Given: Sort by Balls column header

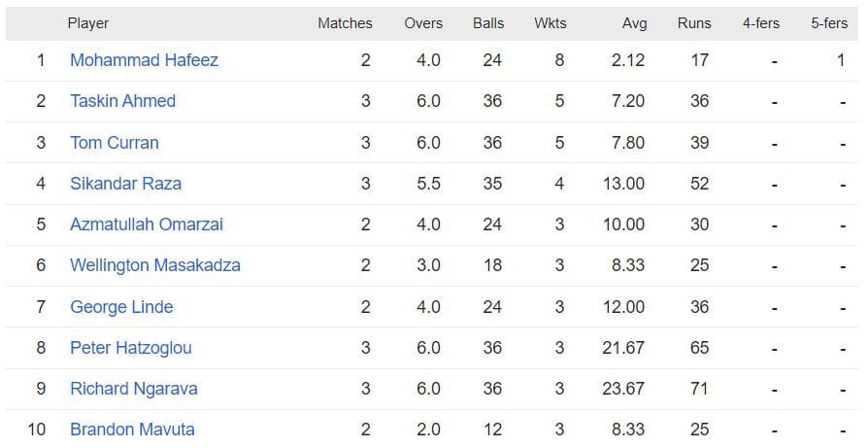Looking at the screenshot, I should click(488, 22).
